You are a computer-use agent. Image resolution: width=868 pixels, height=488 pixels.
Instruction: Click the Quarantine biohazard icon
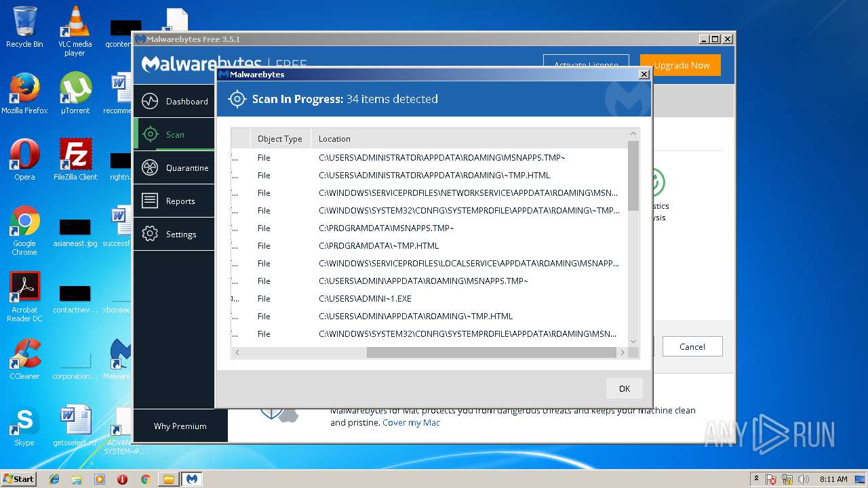150,167
